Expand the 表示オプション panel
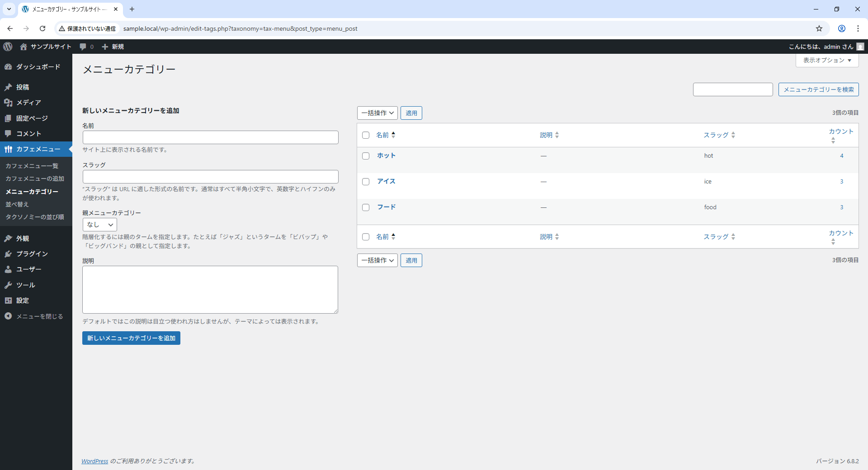This screenshot has width=868, height=470. (827, 60)
